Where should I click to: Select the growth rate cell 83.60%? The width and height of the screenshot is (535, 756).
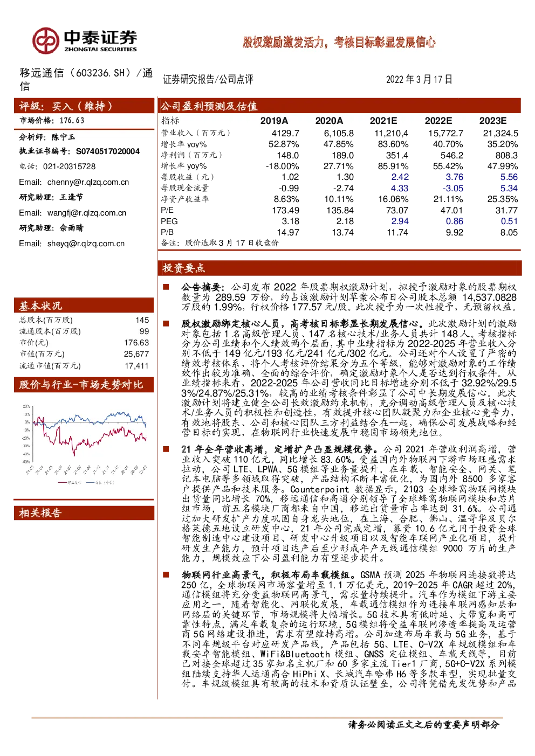pyautogui.click(x=393, y=144)
